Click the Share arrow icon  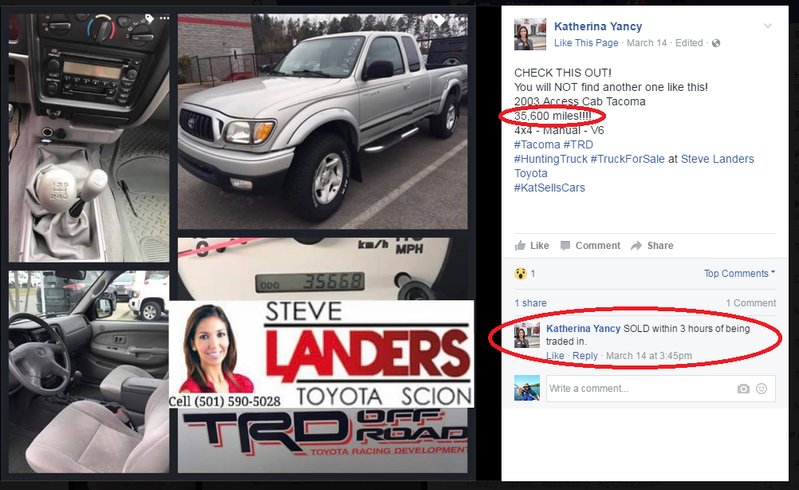tap(636, 246)
